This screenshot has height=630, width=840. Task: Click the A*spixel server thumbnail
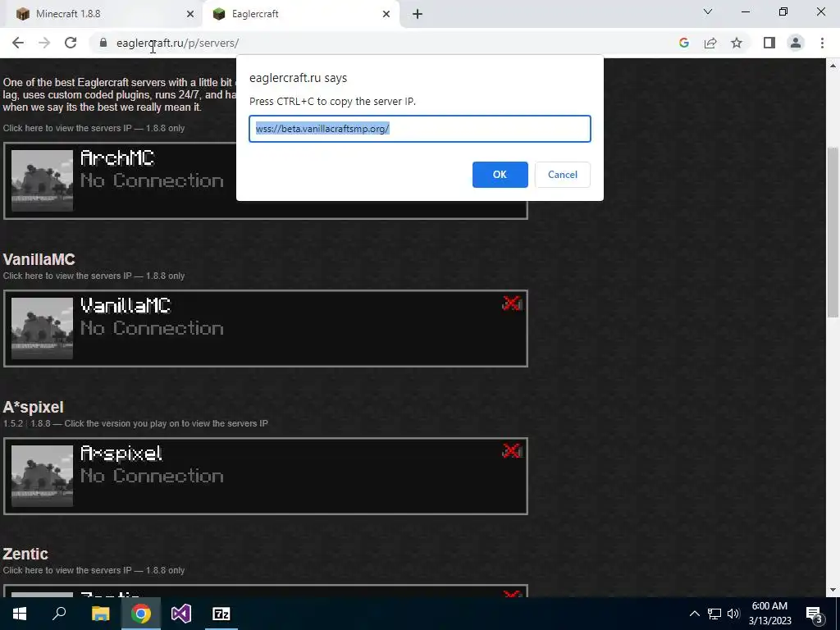43,476
